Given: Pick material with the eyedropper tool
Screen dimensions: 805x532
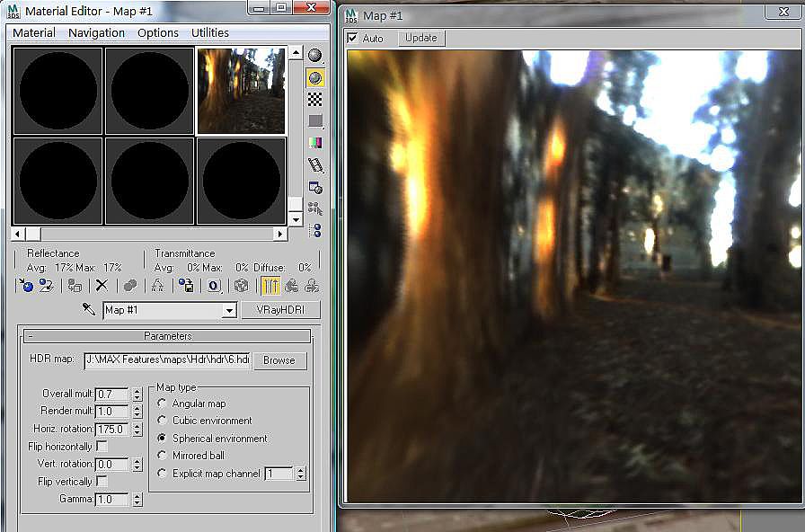Looking at the screenshot, I should pyautogui.click(x=89, y=310).
